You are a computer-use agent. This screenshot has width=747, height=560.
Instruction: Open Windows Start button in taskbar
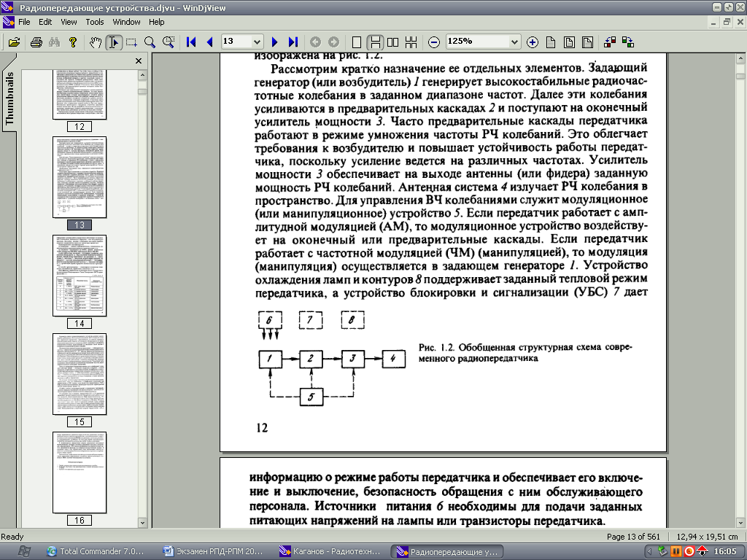[24, 551]
